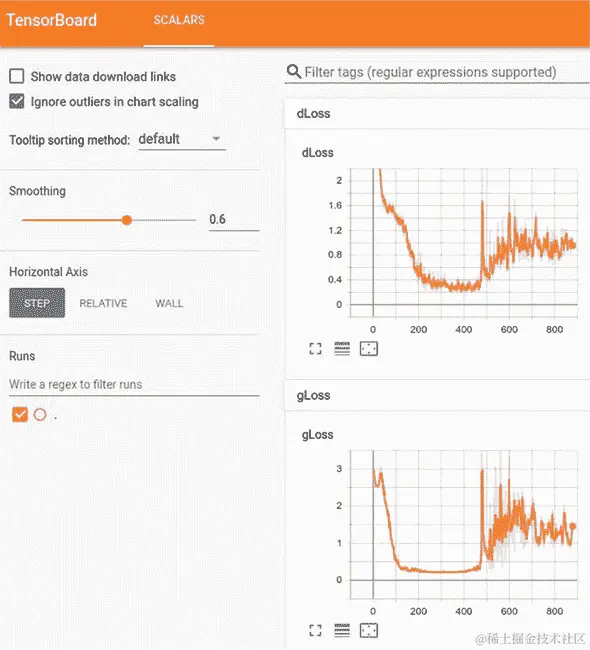Click the gLoss chart title text
Screen dimensions: 590x650
318,434
